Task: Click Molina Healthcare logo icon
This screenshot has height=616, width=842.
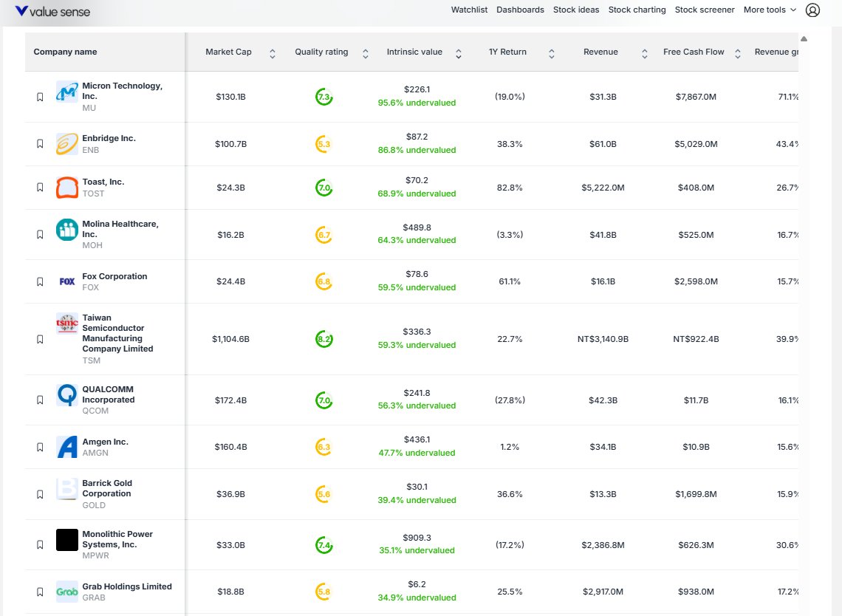Action: click(x=67, y=230)
